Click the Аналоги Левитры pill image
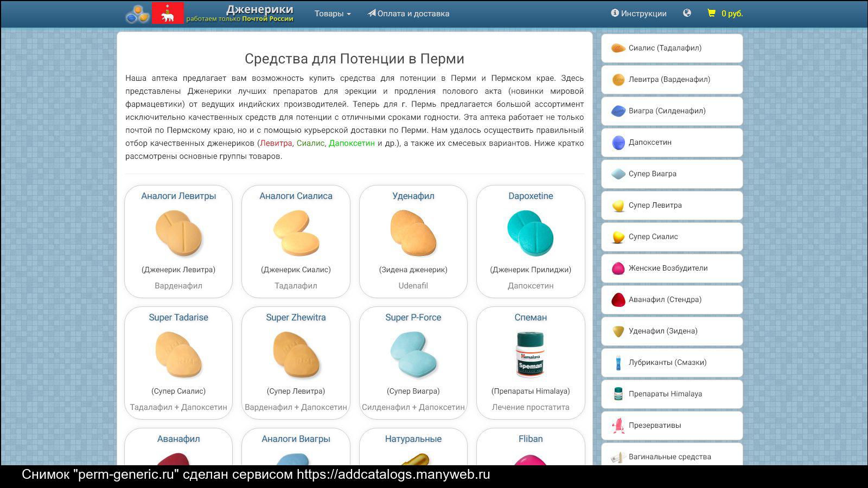This screenshot has width=868, height=488. 178,233
